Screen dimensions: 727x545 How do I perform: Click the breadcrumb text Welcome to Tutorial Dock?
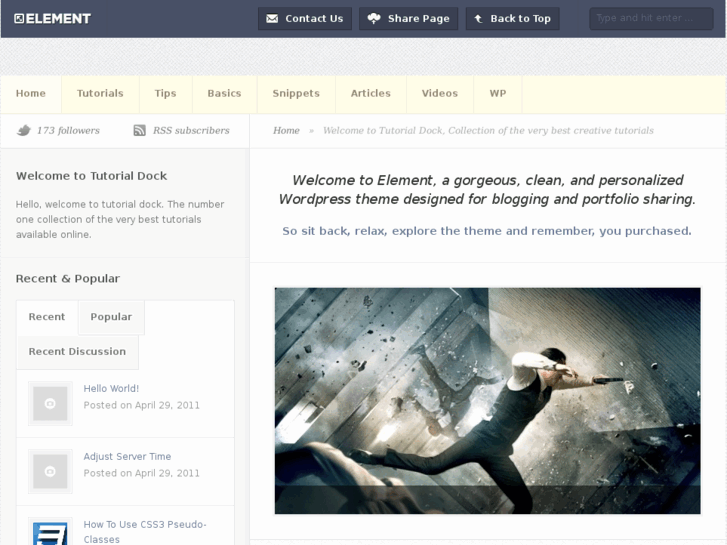(x=488, y=131)
